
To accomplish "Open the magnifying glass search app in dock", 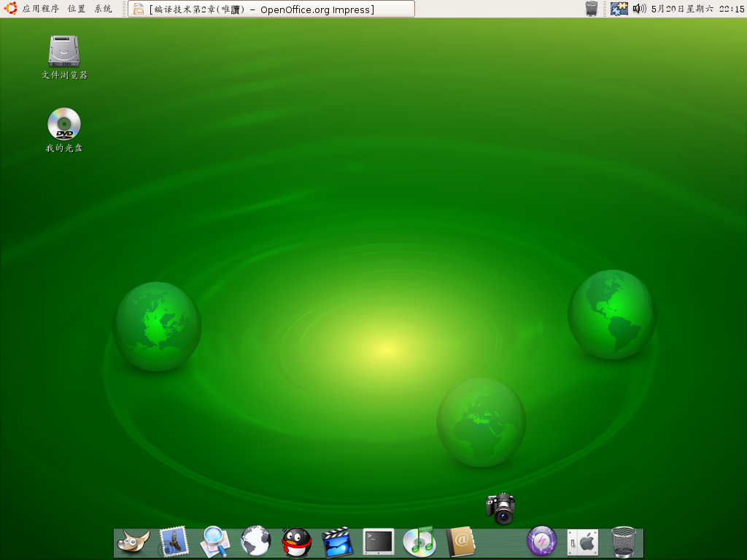I will pos(215,542).
